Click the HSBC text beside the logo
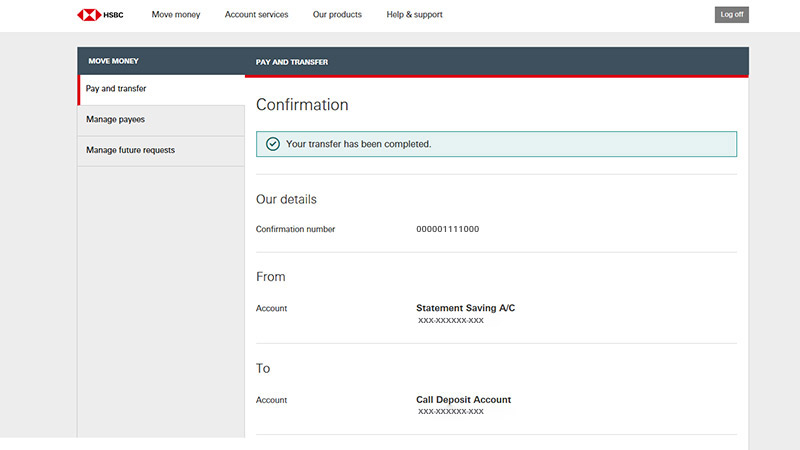This screenshot has height=450, width=800. pos(113,15)
